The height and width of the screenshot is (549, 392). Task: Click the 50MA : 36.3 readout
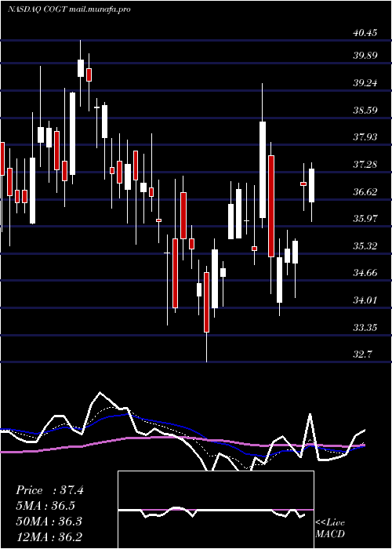pyautogui.click(x=49, y=521)
